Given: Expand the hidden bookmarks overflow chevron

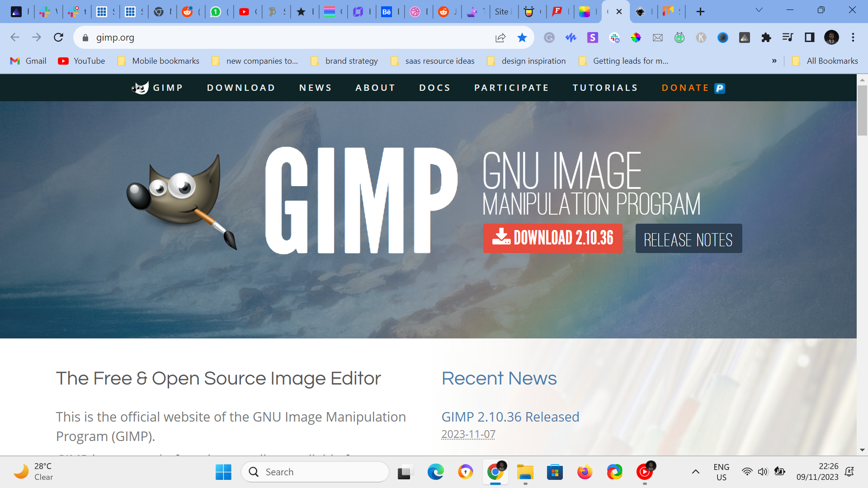Looking at the screenshot, I should coord(774,61).
